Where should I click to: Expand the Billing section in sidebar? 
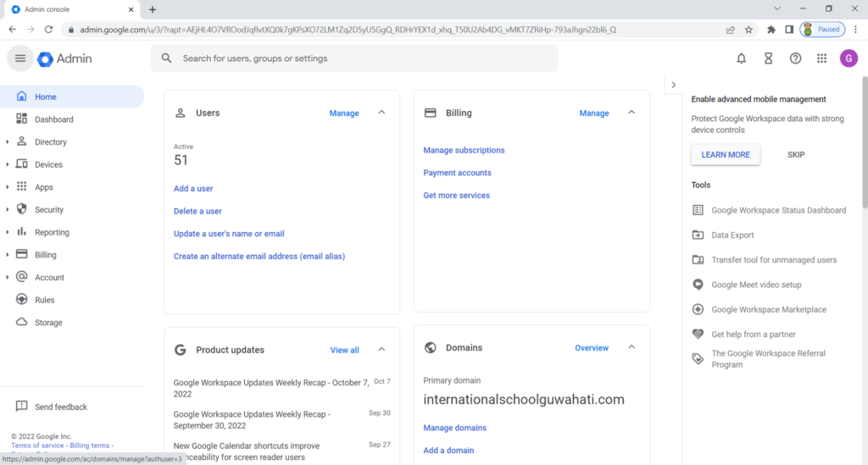click(x=7, y=255)
